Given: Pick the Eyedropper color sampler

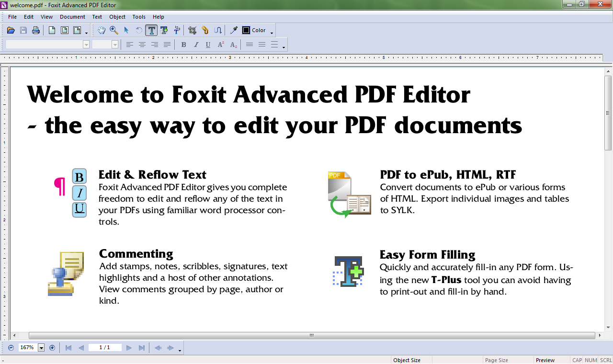Looking at the screenshot, I should click(234, 30).
